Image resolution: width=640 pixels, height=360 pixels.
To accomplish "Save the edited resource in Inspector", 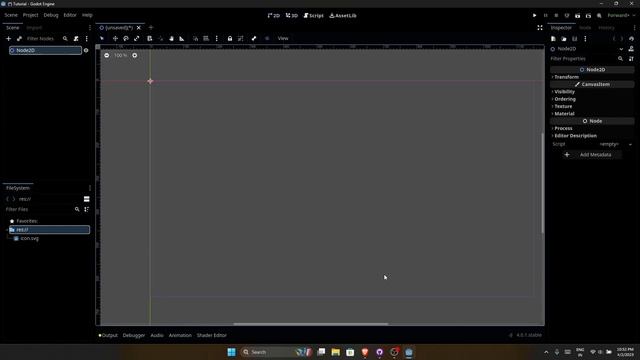I will pos(574,39).
